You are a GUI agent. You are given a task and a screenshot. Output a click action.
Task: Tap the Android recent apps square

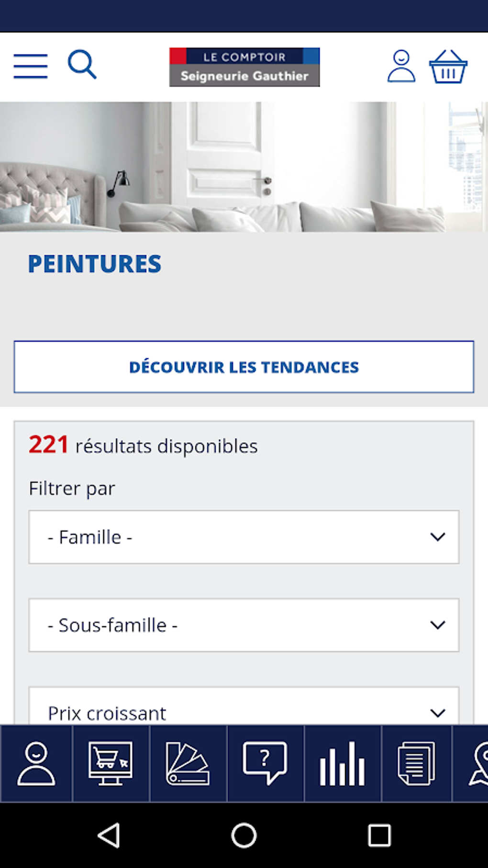pos(379,835)
